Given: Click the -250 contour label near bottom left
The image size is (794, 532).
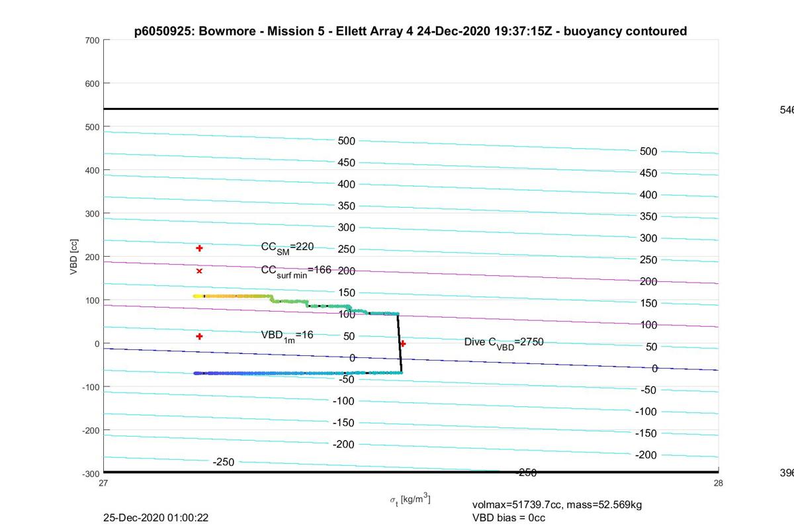Looking at the screenshot, I should coord(224,462).
